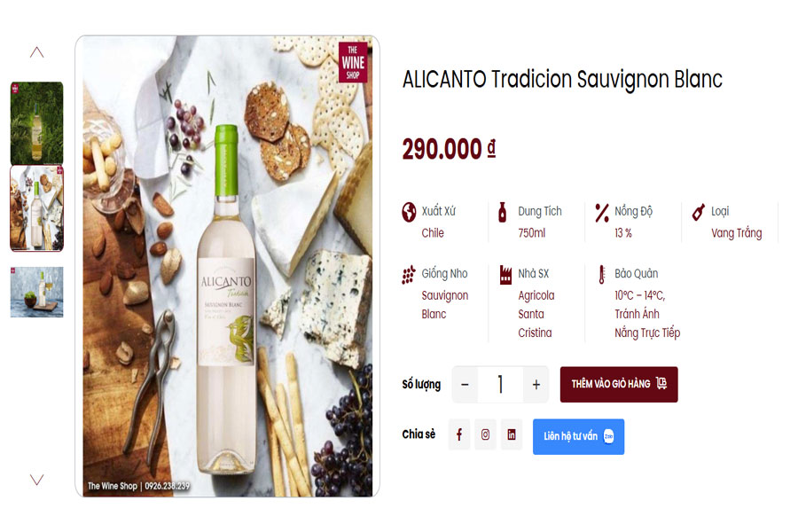The image size is (798, 532).
Task: Click the globe icon beside Xuất Xứ
Action: click(x=409, y=212)
